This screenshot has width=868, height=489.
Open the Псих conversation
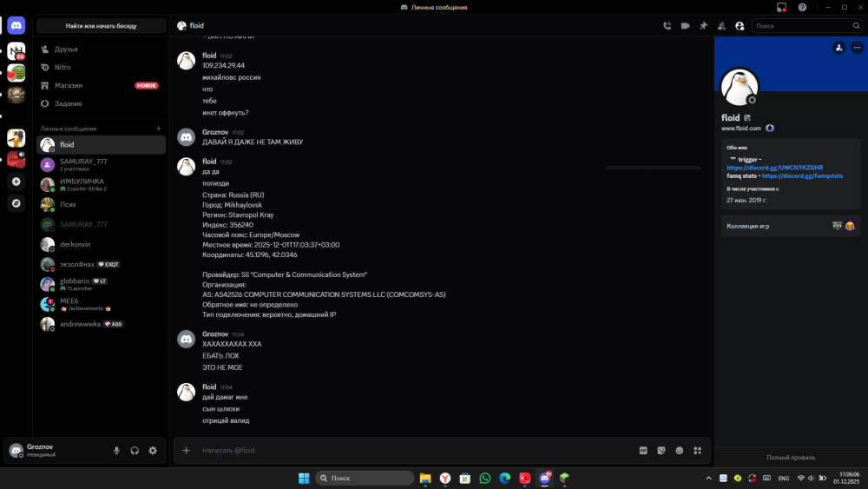pyautogui.click(x=101, y=204)
